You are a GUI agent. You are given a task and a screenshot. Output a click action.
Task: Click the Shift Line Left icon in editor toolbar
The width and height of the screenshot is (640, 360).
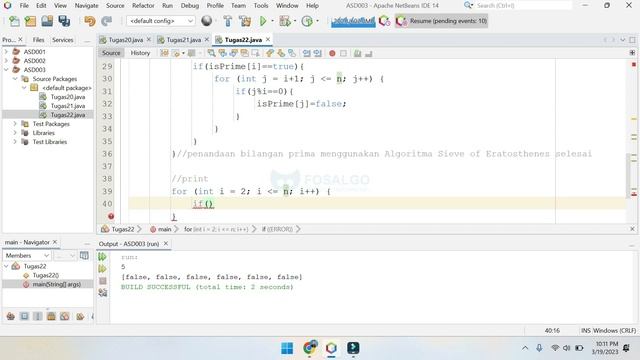pos(307,53)
